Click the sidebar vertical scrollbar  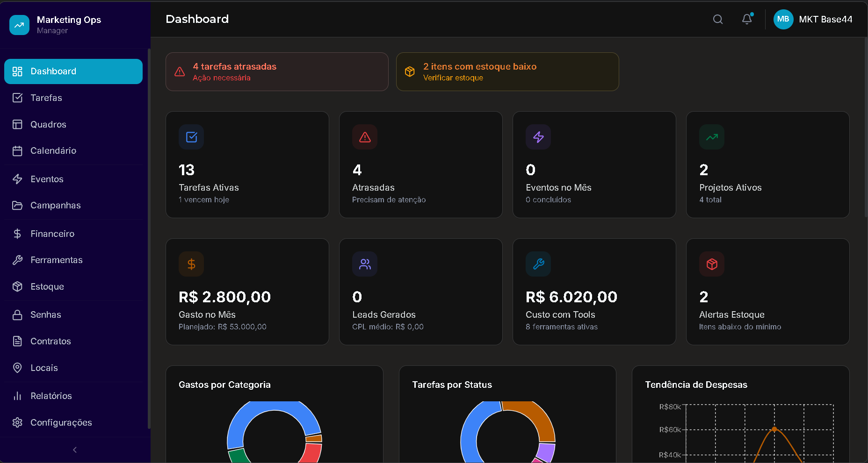pyautogui.click(x=149, y=238)
